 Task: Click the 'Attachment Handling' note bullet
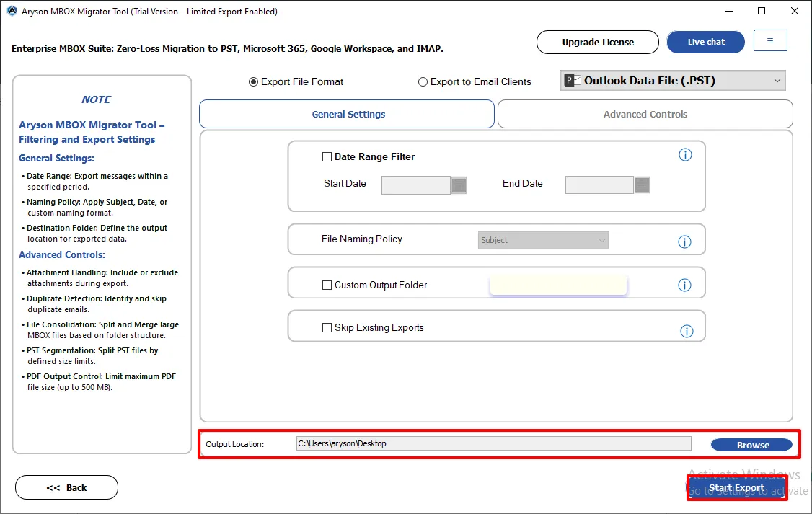pyautogui.click(x=100, y=278)
